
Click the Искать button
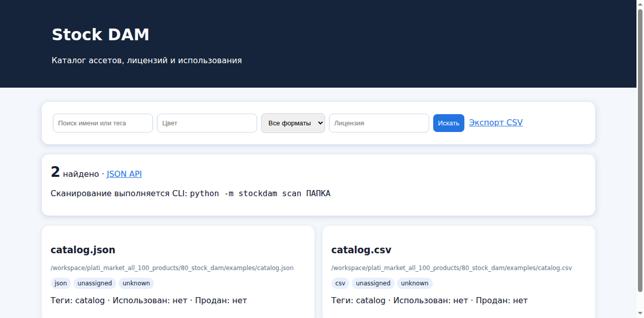(x=449, y=123)
